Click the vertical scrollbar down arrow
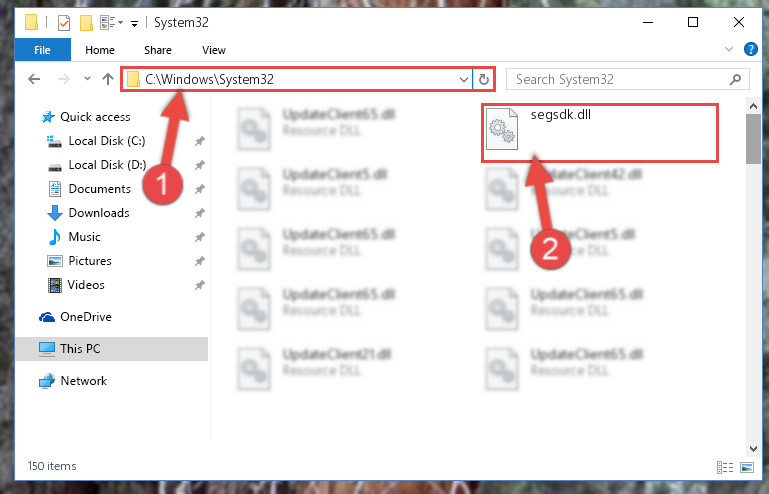This screenshot has height=494, width=769. (753, 448)
